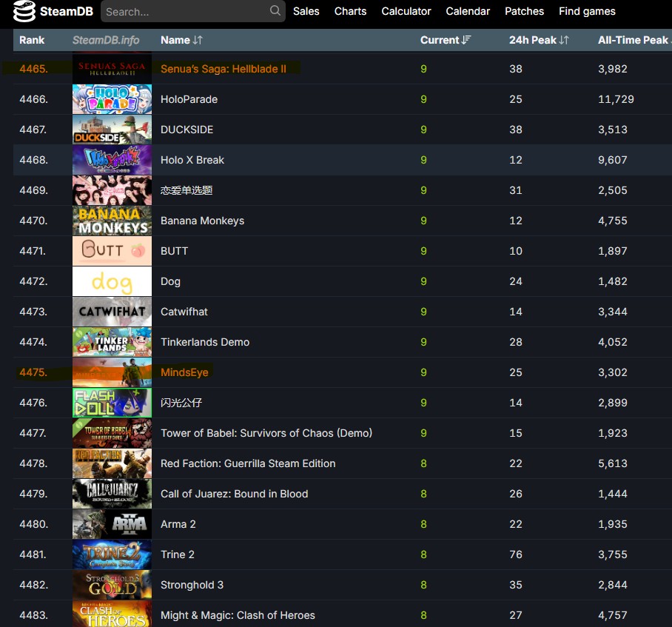Open the MindsEye game thumbnail
Screen dimensions: 672x627
pyautogui.click(x=112, y=372)
